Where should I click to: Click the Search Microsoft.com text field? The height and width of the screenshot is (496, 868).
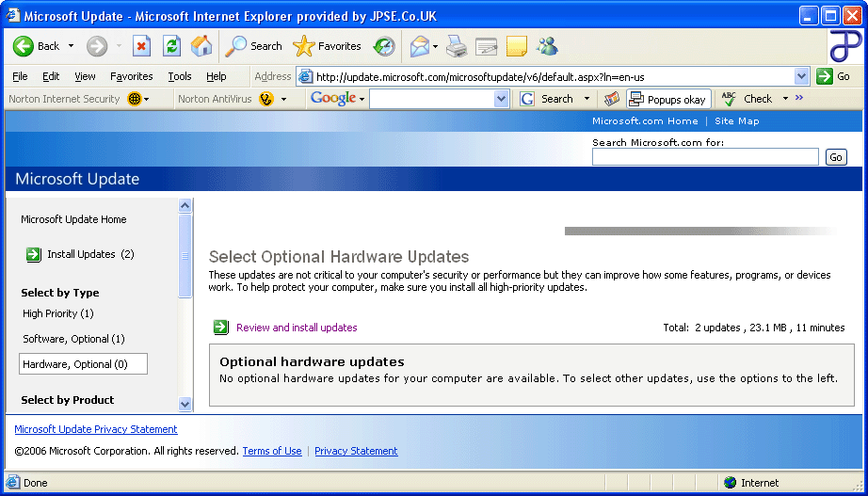(705, 157)
